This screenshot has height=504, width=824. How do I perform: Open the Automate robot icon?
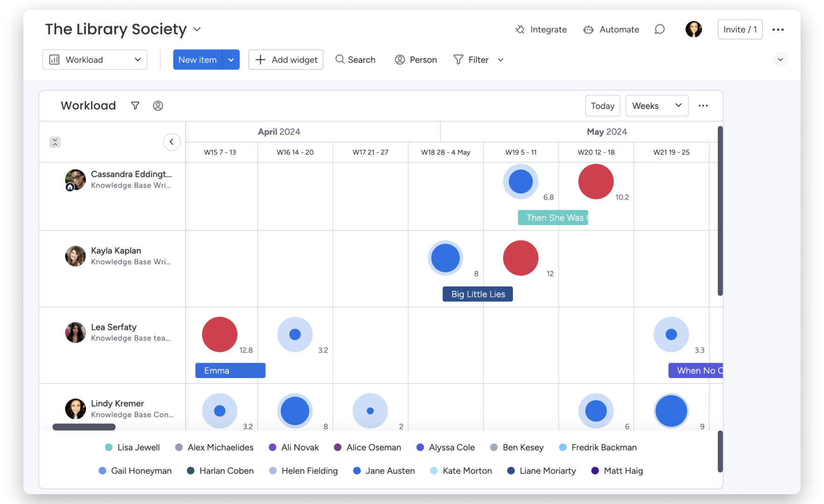pyautogui.click(x=588, y=29)
